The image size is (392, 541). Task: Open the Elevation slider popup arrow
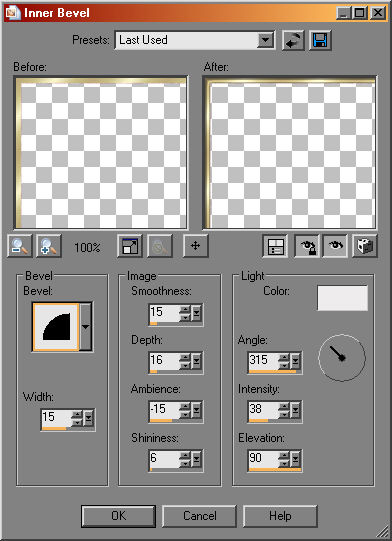[296, 460]
